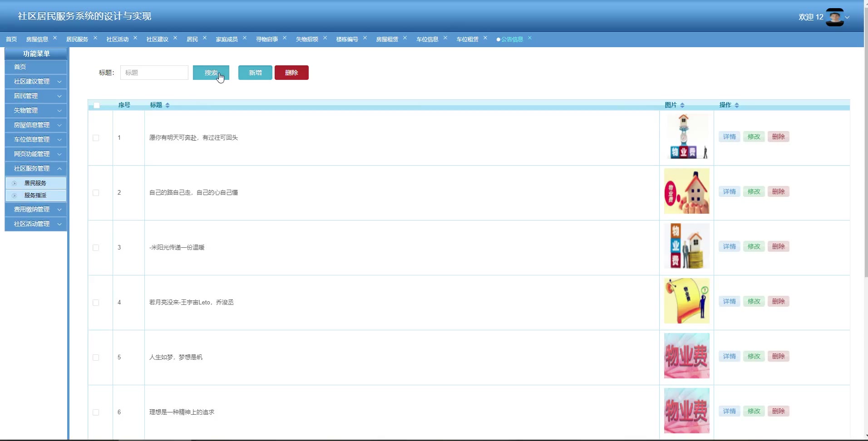
Task: Expand the 网页功能管理 sidebar menu
Action: [x=36, y=154]
